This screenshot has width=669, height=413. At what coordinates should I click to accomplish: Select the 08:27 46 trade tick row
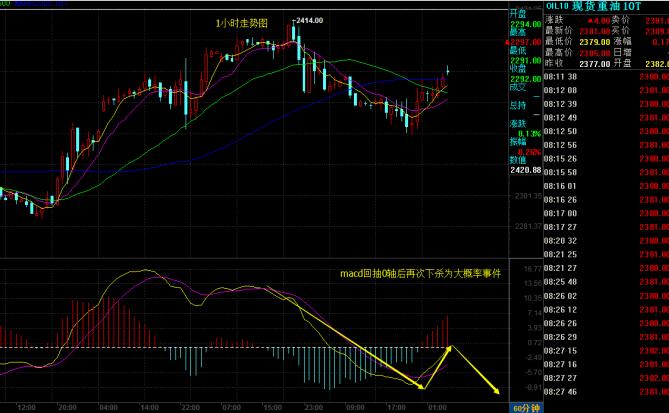[x=606, y=392]
